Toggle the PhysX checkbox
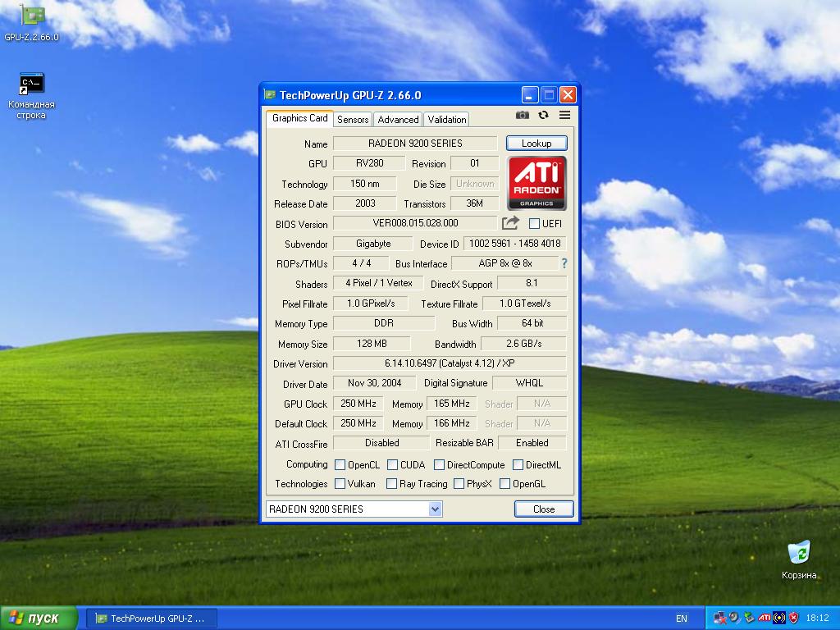The height and width of the screenshot is (630, 840). [x=459, y=484]
